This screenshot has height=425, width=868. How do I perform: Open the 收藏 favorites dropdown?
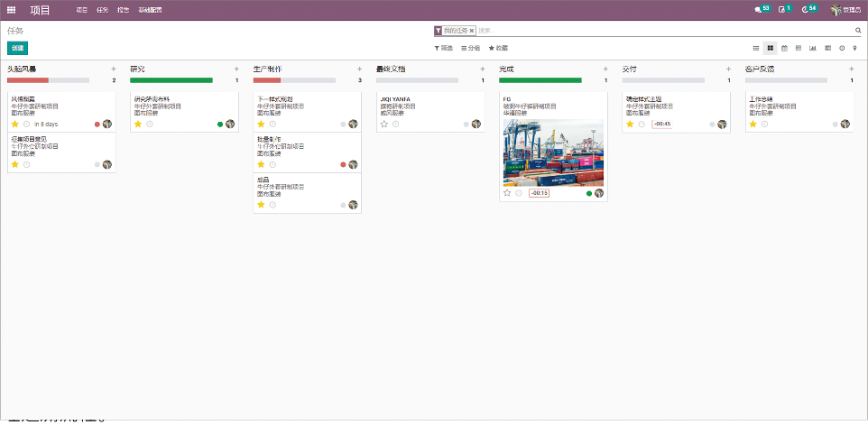(498, 48)
